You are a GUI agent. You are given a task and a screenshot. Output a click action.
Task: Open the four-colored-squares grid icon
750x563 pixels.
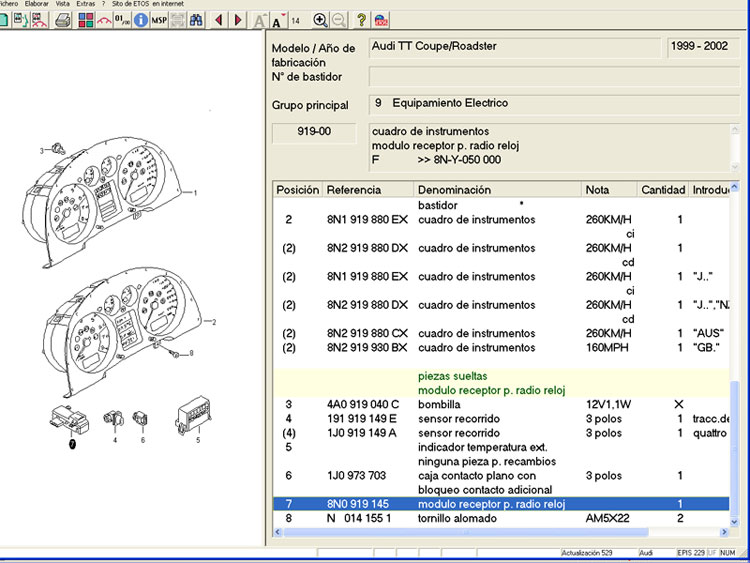pyautogui.click(x=84, y=20)
